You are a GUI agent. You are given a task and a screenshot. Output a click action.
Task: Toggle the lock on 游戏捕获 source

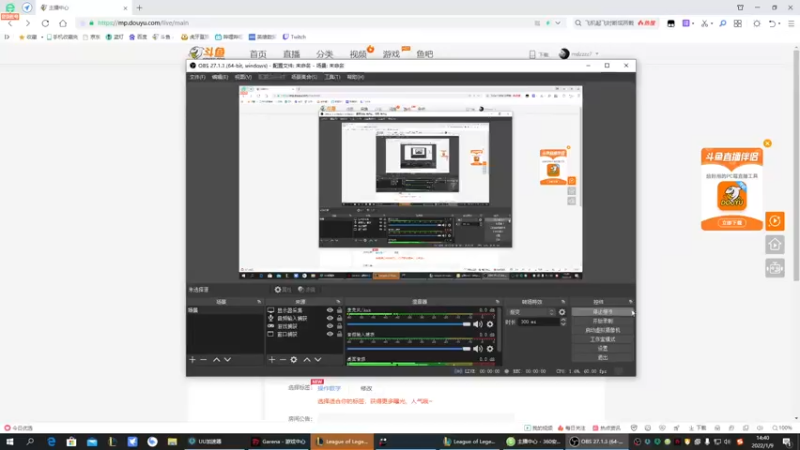339,326
